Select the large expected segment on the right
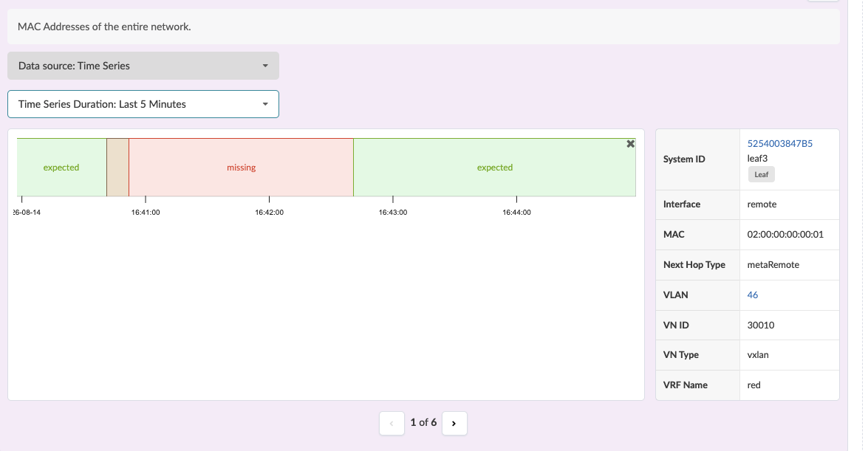 494,167
